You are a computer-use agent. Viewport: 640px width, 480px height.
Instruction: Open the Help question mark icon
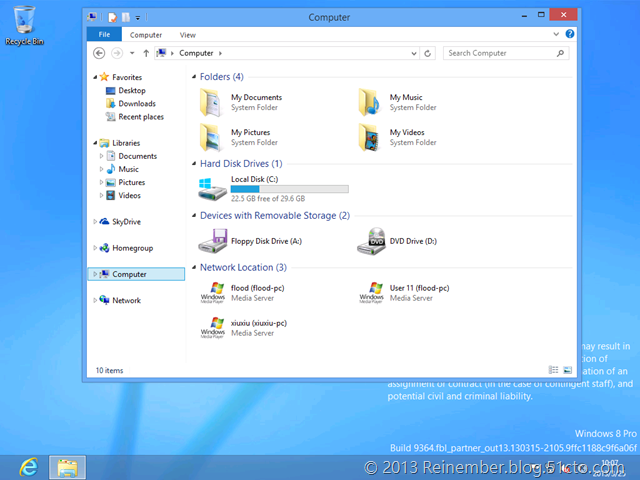(570, 34)
